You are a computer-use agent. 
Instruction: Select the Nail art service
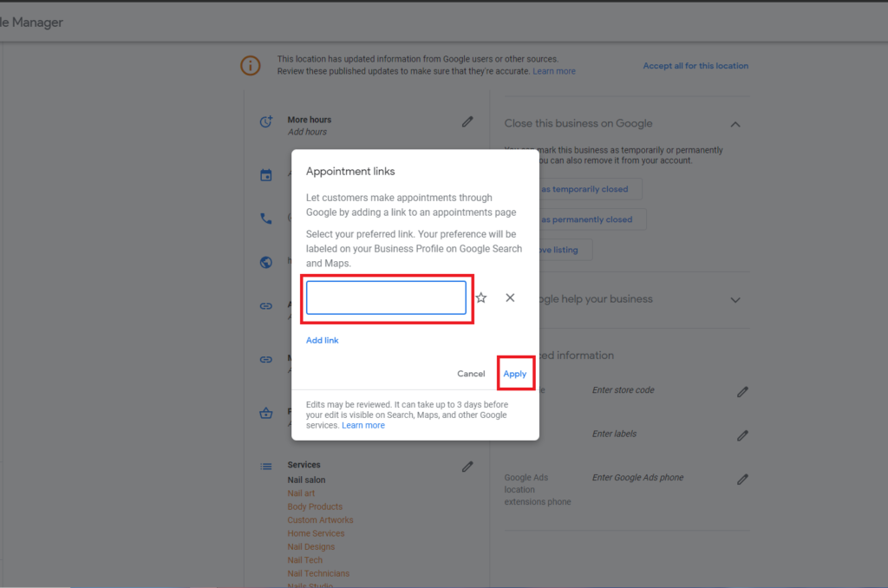pyautogui.click(x=301, y=493)
